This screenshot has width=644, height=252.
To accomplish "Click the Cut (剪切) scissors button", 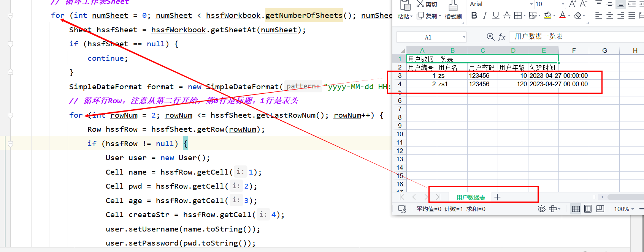I will pyautogui.click(x=427, y=4).
